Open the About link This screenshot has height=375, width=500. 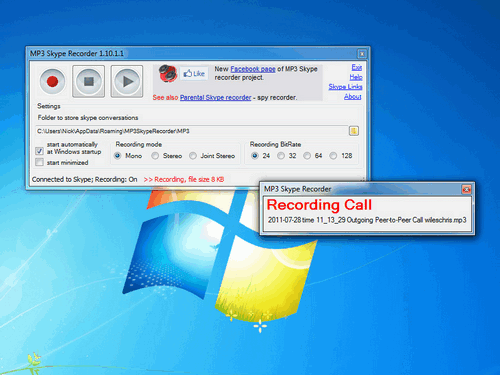(x=353, y=96)
